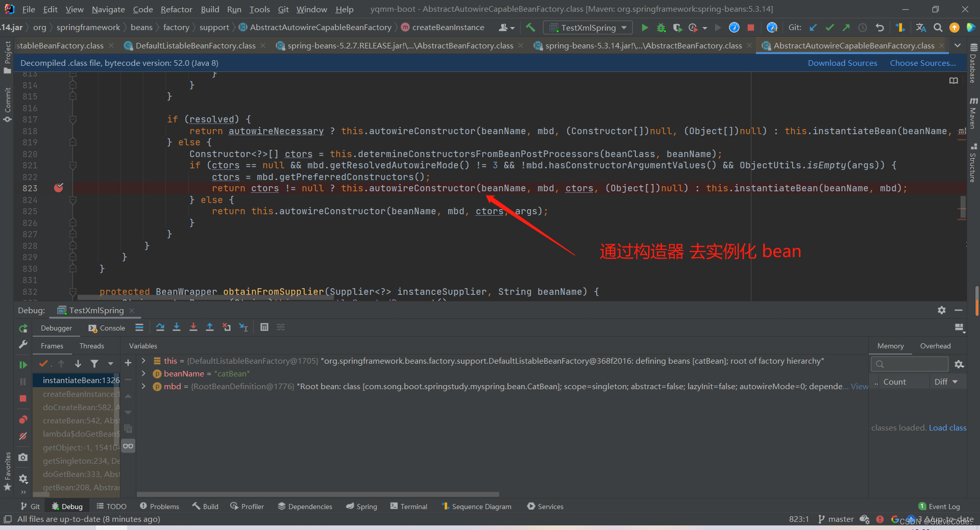The image size is (980, 530).
Task: Open Evaluate Expression calculator icon
Action: 264,327
